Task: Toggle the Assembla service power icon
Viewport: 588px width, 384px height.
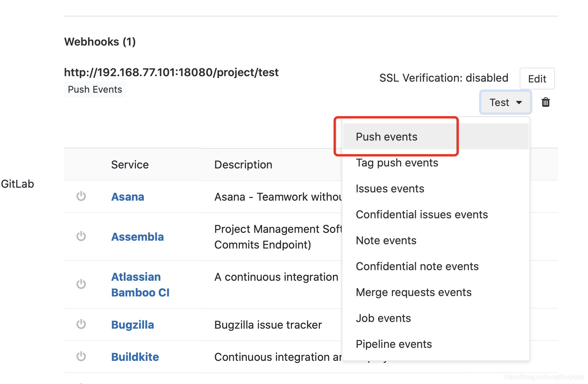Action: (x=81, y=236)
